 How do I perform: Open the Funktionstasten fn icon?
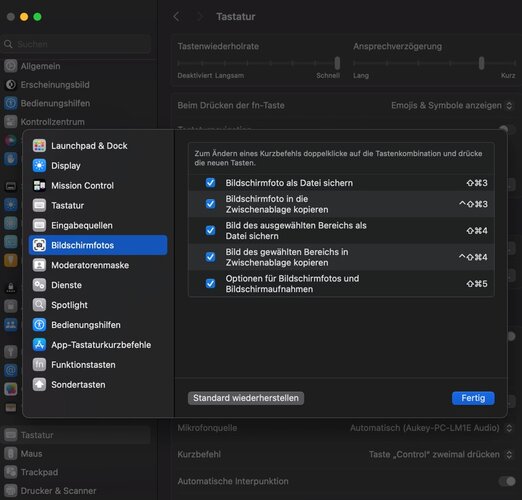[x=39, y=364]
